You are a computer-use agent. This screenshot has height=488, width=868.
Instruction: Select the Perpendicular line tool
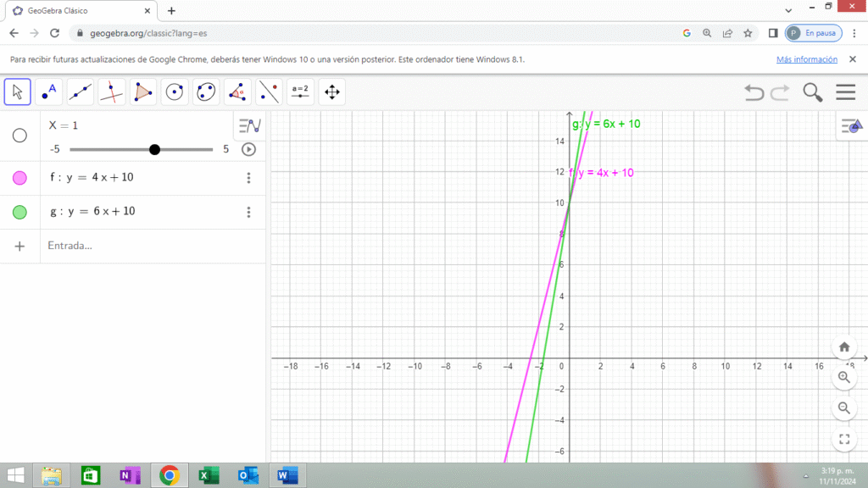pos(112,91)
